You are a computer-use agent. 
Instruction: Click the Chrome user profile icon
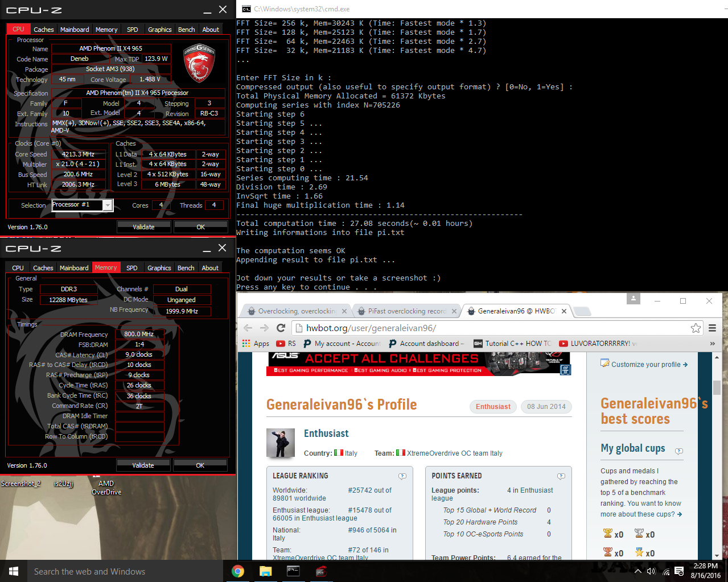(x=634, y=299)
